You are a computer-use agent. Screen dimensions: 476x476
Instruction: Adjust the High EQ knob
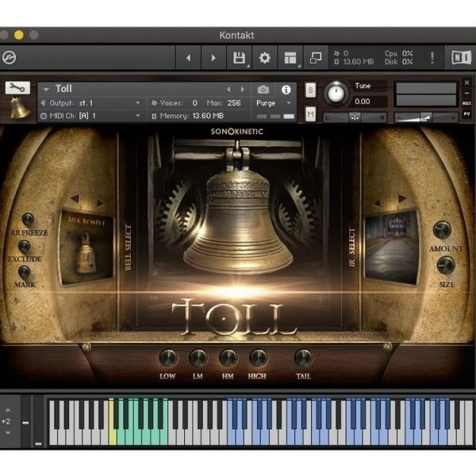pyautogui.click(x=258, y=359)
